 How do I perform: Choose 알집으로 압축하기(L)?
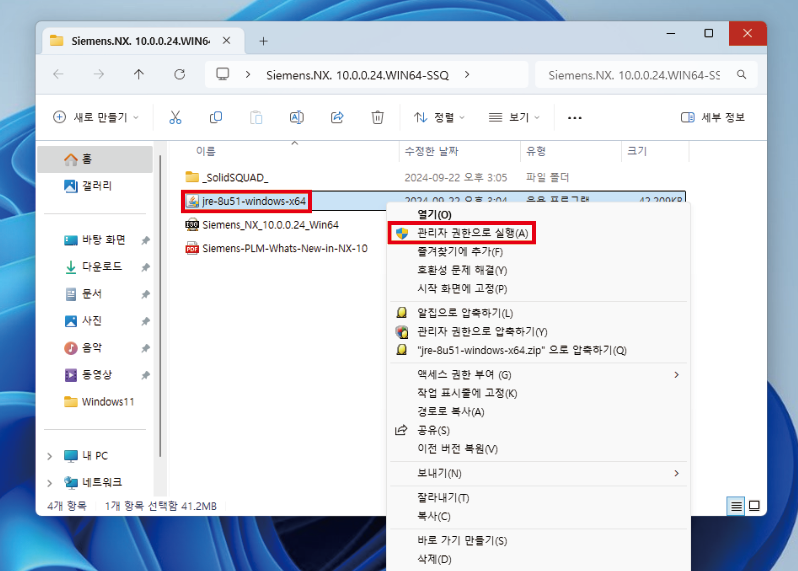538,313
